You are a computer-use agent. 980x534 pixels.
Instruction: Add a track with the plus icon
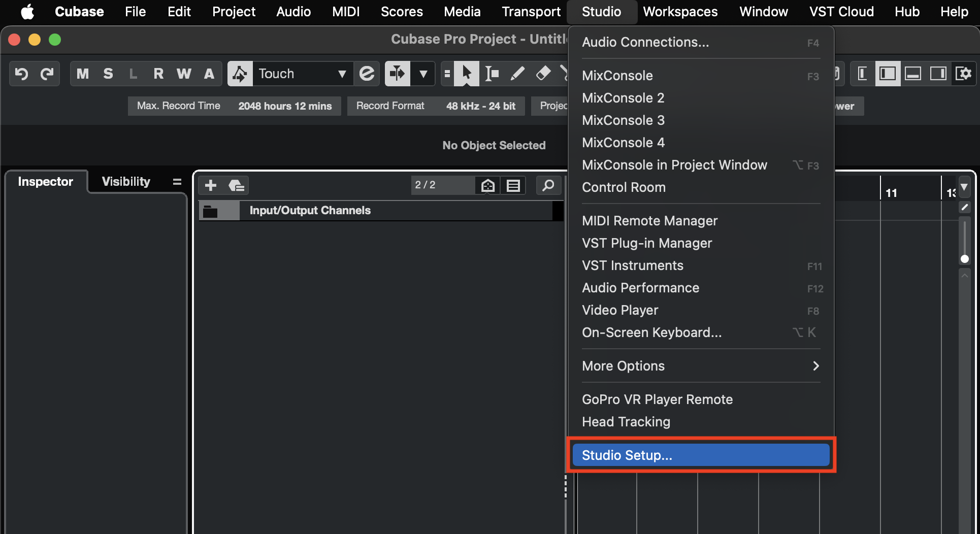[x=211, y=185]
